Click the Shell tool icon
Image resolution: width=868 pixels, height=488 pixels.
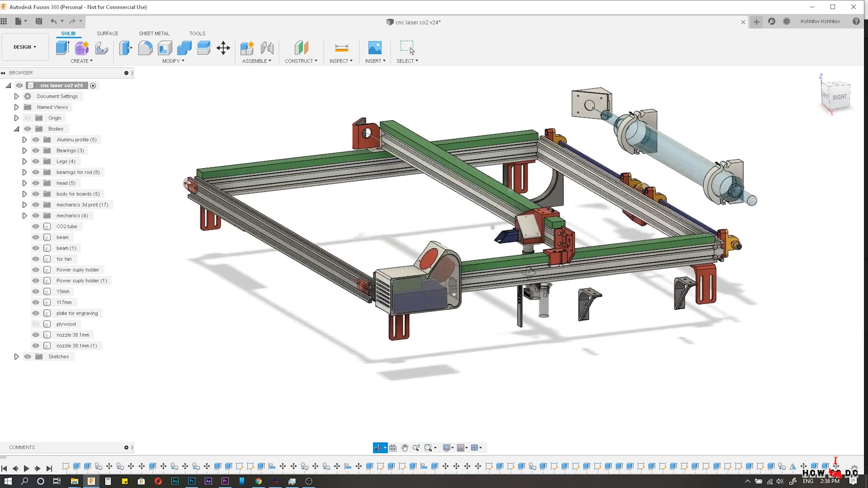(x=165, y=48)
